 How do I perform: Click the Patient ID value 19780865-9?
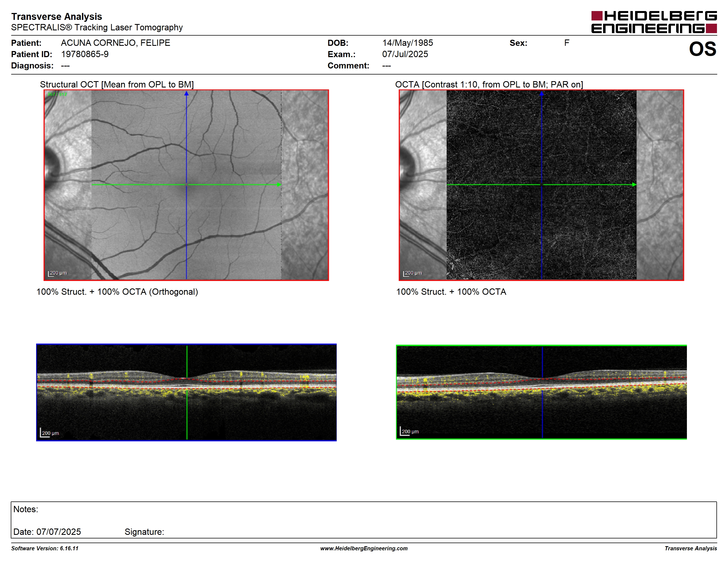point(85,54)
